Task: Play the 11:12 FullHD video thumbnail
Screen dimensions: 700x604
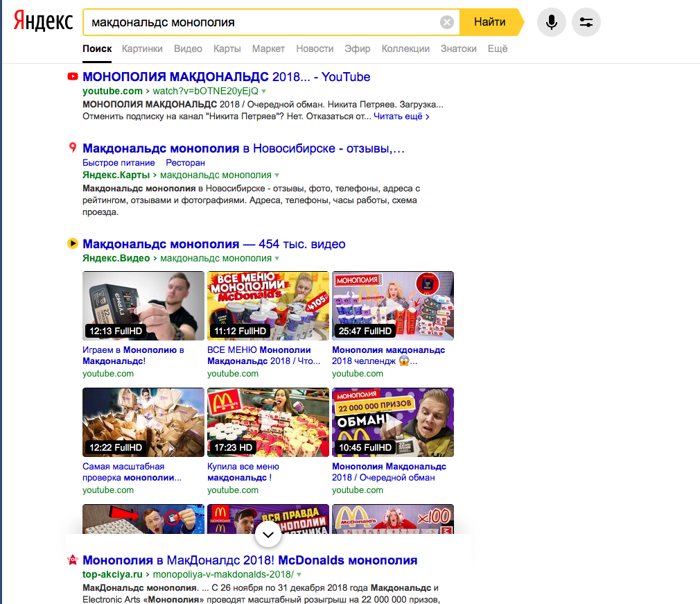Action: 268,306
